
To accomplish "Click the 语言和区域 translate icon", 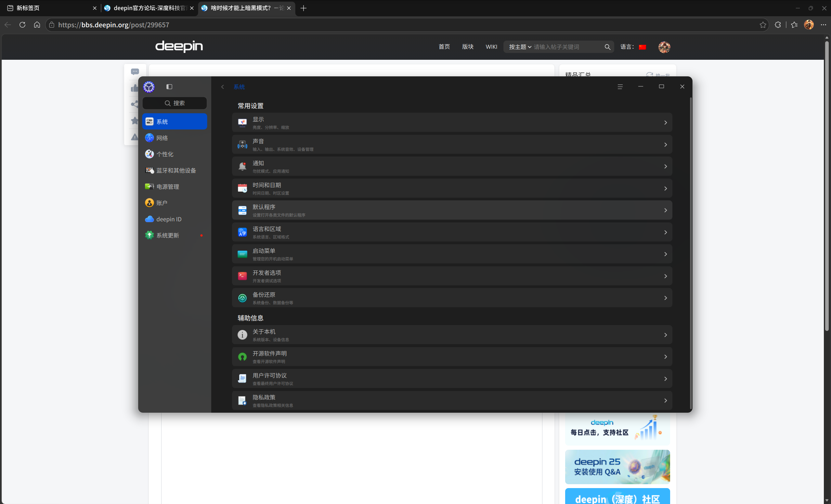I will pos(242,232).
